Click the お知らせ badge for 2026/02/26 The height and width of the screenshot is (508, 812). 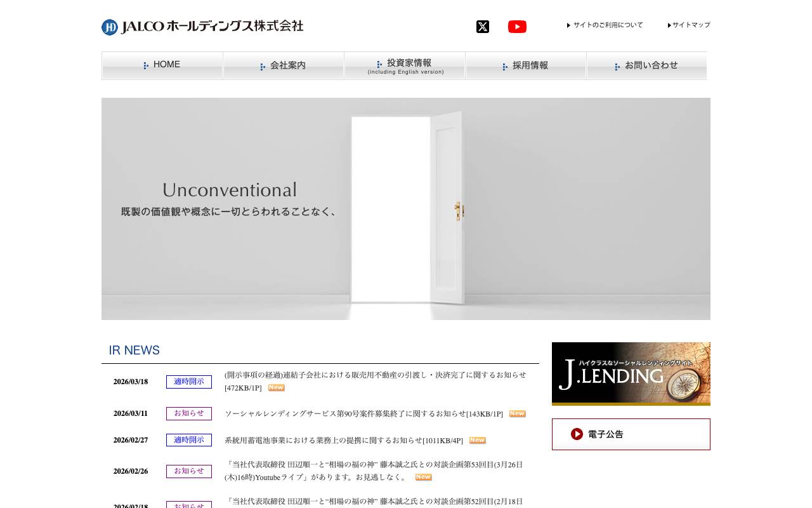pyautogui.click(x=188, y=471)
